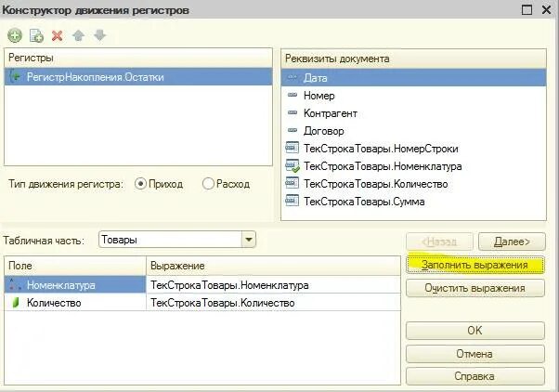The image size is (559, 392).
Task: Click expression cell ТекСтрокаТовары.Номенклатура in the table
Action: pyautogui.click(x=273, y=284)
